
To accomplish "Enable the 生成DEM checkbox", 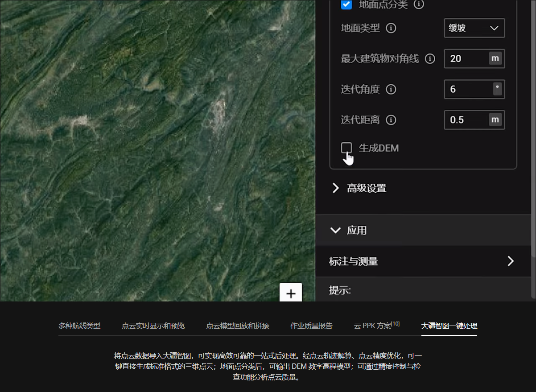I will coord(346,148).
